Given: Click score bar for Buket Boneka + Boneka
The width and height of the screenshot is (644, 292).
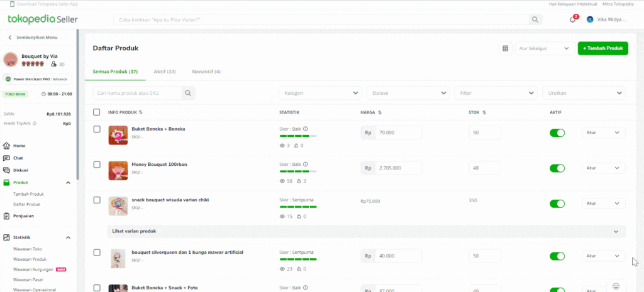Looking at the screenshot, I should point(297,136).
